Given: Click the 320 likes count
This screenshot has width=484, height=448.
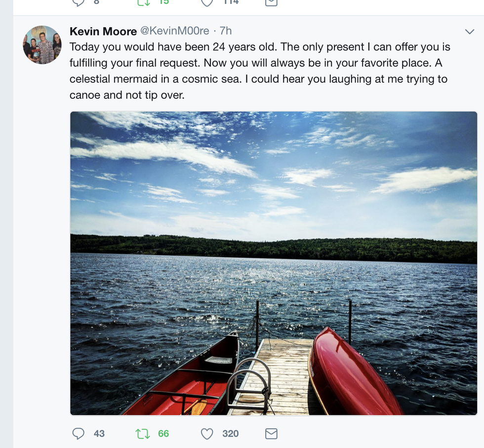Looking at the screenshot, I should pos(230,434).
